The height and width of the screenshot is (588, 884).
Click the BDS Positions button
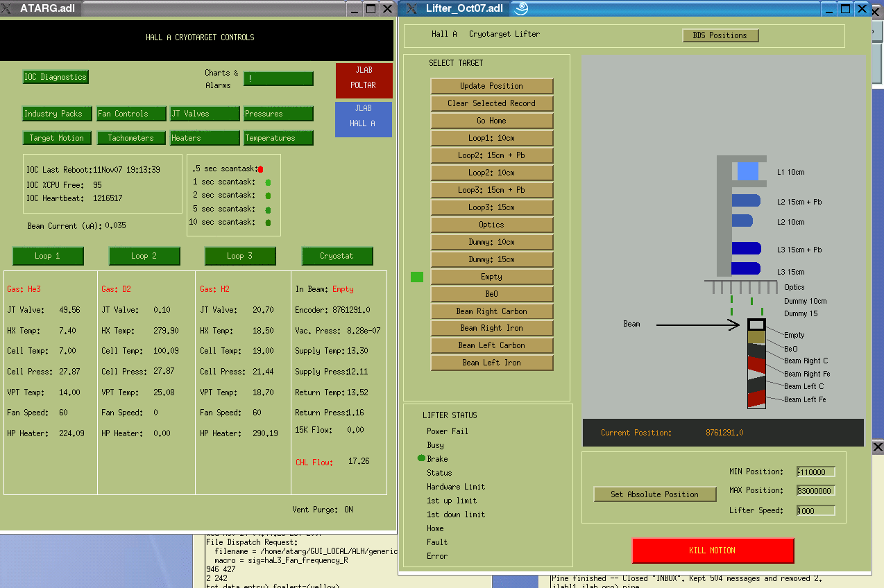720,35
